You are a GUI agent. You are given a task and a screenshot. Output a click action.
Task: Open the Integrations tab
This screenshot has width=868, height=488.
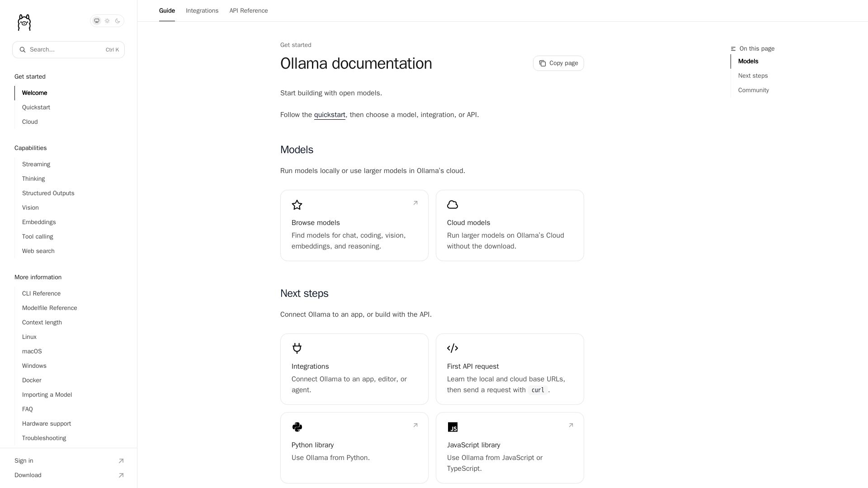pyautogui.click(x=202, y=11)
